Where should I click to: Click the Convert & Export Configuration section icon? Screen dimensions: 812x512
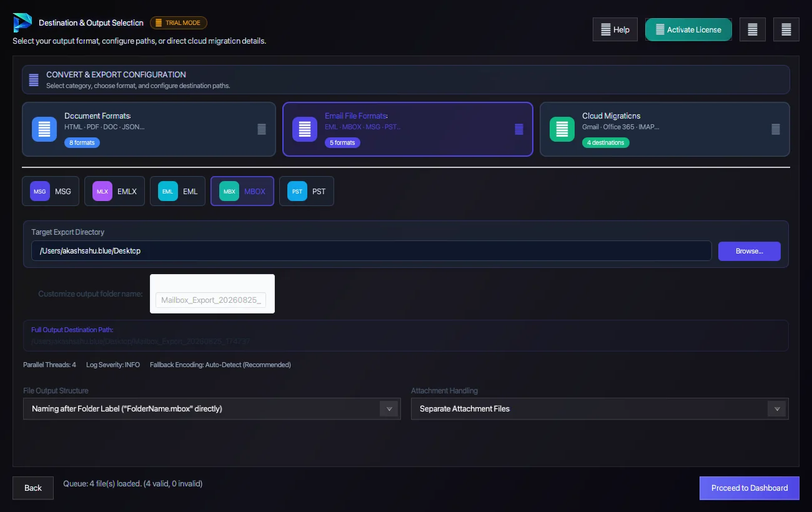click(x=34, y=80)
